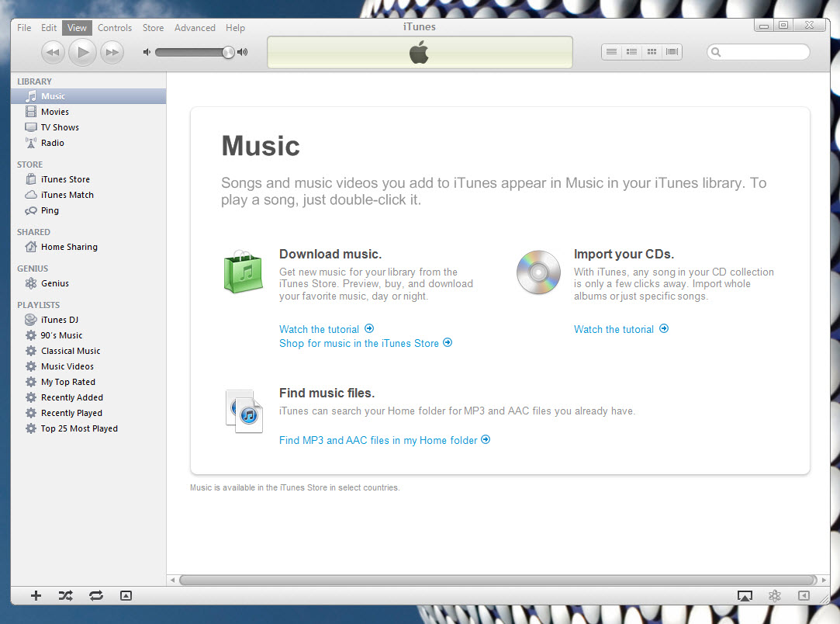Click Watch the tutorial under Download music
The height and width of the screenshot is (624, 840).
click(327, 329)
